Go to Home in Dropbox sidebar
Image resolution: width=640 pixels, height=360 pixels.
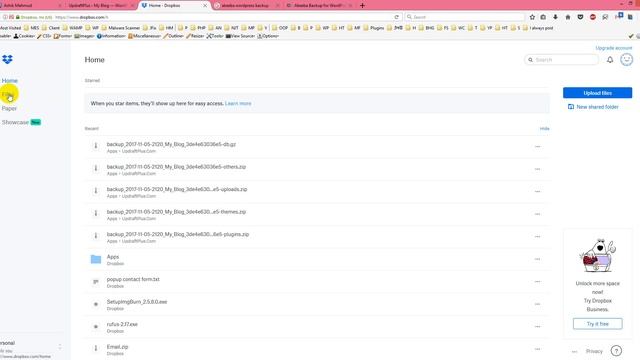pyautogui.click(x=10, y=80)
